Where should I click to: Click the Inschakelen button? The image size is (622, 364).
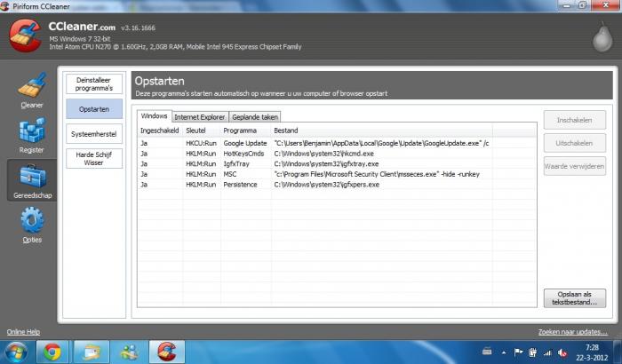click(x=574, y=120)
